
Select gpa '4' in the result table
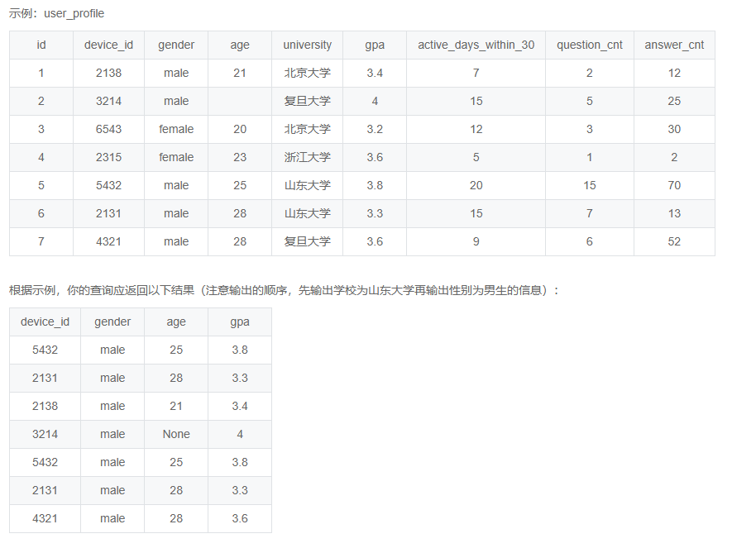point(240,434)
